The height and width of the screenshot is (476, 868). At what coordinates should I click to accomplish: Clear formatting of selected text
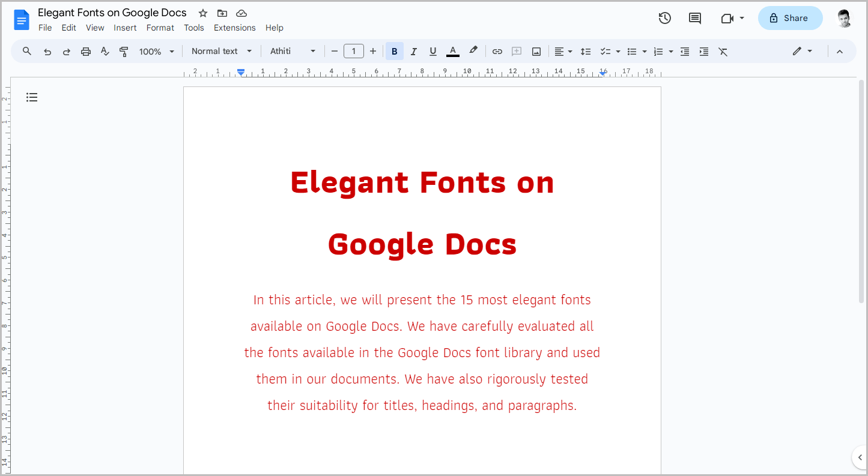(x=723, y=51)
